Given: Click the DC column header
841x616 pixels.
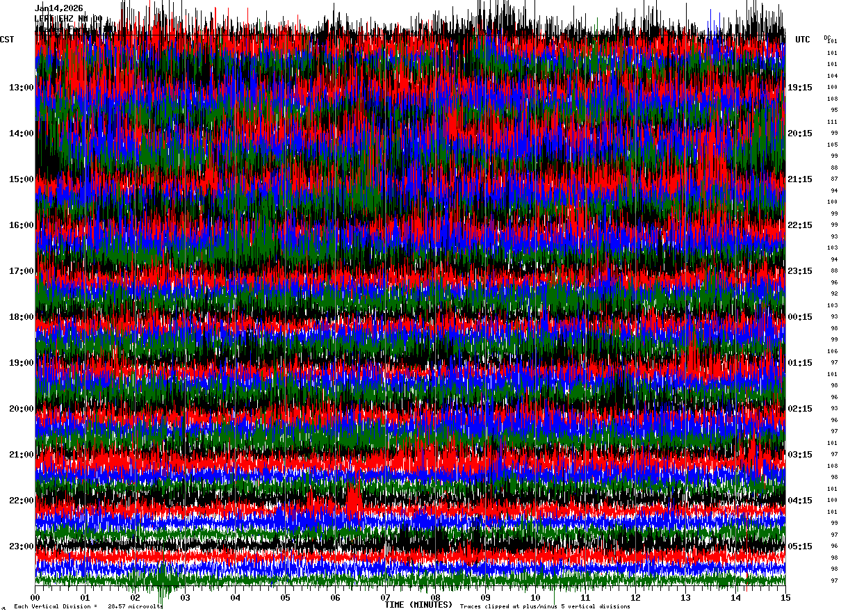Looking at the screenshot, I should point(827,38).
